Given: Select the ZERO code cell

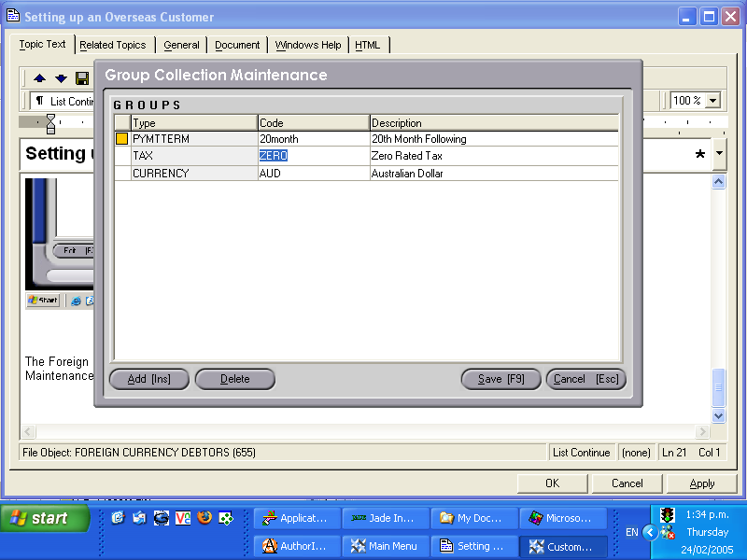Looking at the screenshot, I should click(x=272, y=155).
